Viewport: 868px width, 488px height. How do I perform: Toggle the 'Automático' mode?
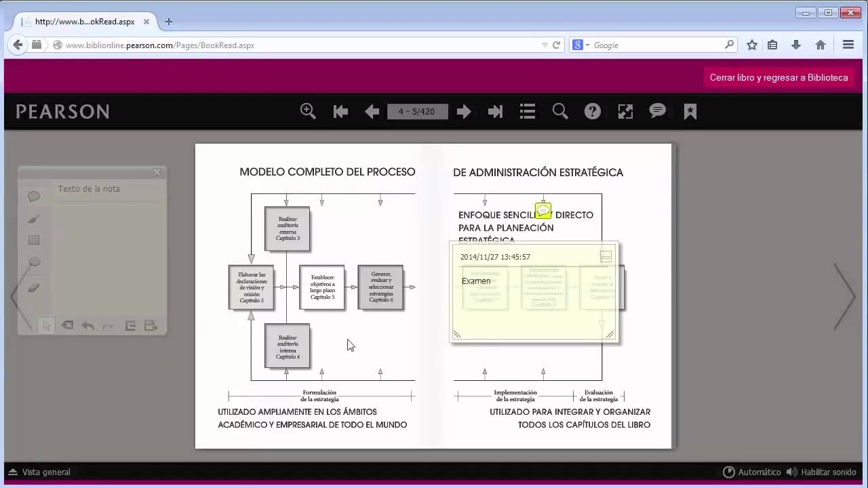tap(752, 472)
